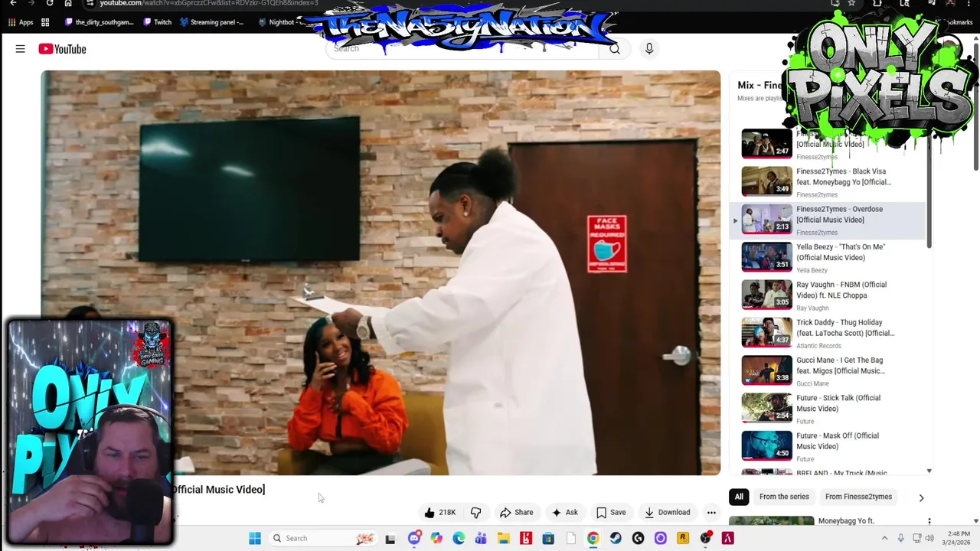Select the From the series chip
980x551 pixels.
point(784,497)
